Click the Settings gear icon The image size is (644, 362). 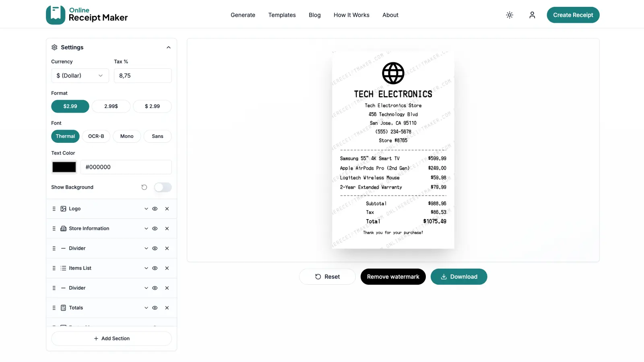click(x=54, y=47)
